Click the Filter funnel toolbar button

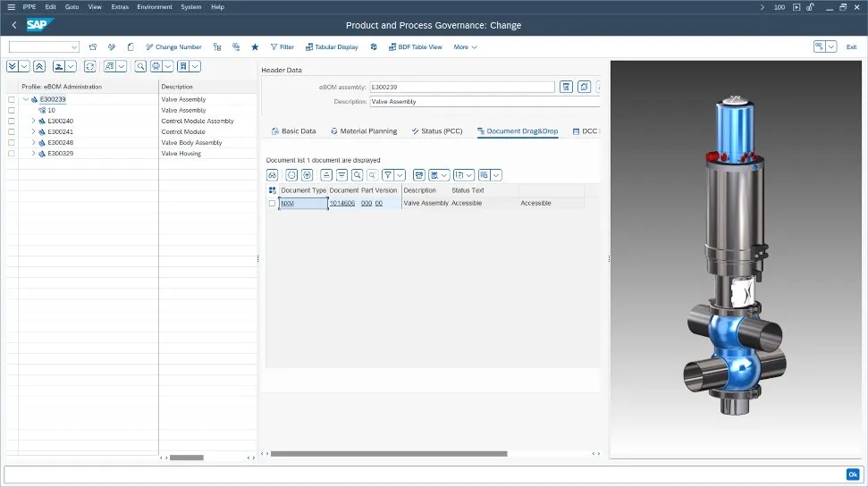tap(282, 47)
